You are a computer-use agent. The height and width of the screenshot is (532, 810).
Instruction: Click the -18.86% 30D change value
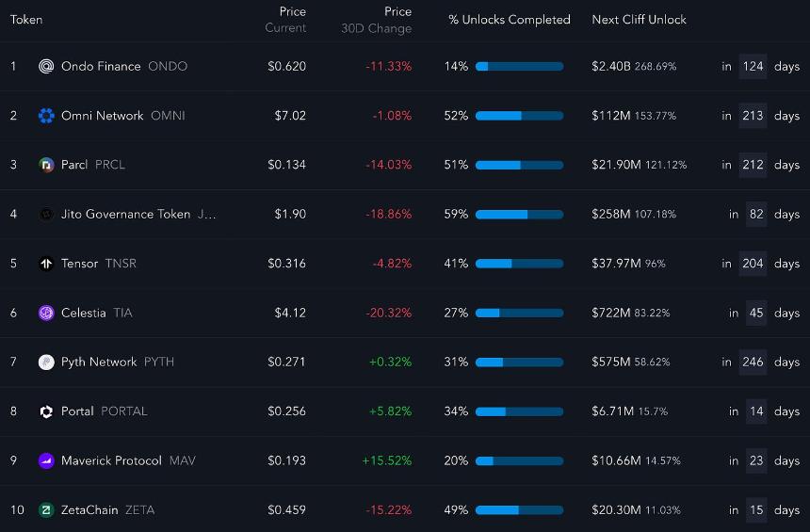point(388,214)
